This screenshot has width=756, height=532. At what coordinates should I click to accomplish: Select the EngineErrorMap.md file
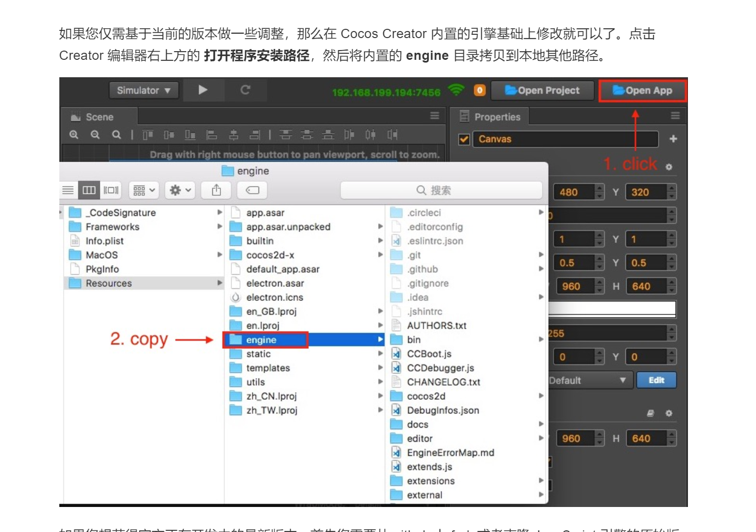pyautogui.click(x=466, y=453)
